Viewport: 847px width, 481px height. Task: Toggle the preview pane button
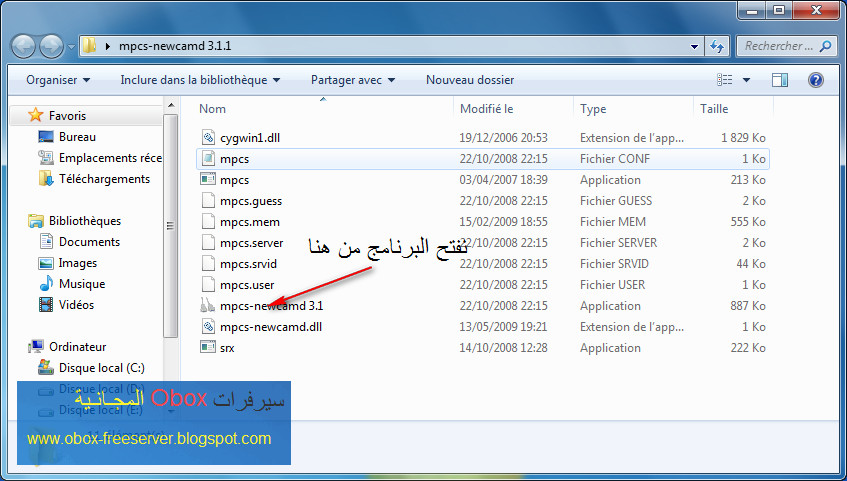[779, 80]
